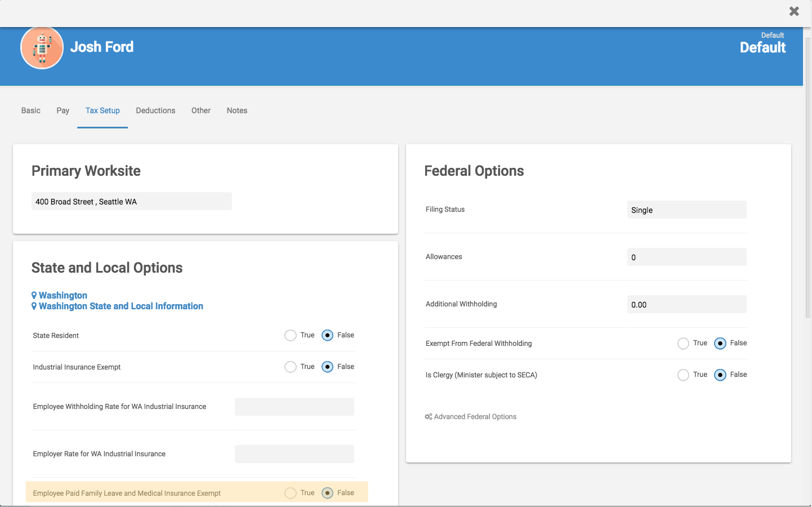Close the employee dialog with X icon
The image size is (812, 507).
pyautogui.click(x=794, y=11)
